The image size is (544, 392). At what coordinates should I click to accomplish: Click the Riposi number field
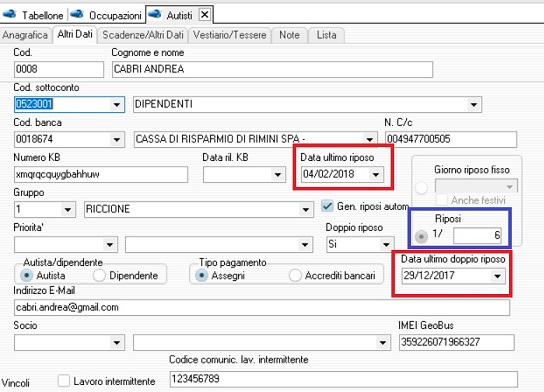coord(477,236)
